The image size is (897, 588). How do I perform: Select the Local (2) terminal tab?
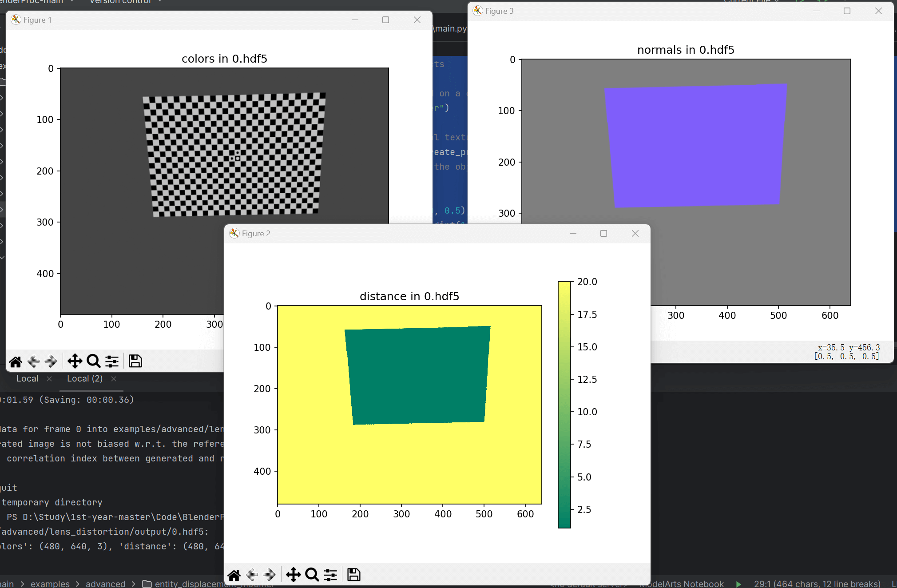coord(84,379)
